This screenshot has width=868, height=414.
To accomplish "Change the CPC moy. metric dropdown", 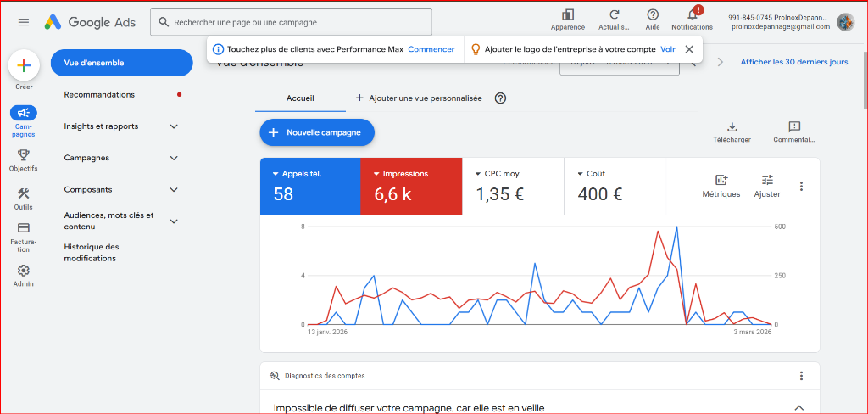I will [477, 174].
